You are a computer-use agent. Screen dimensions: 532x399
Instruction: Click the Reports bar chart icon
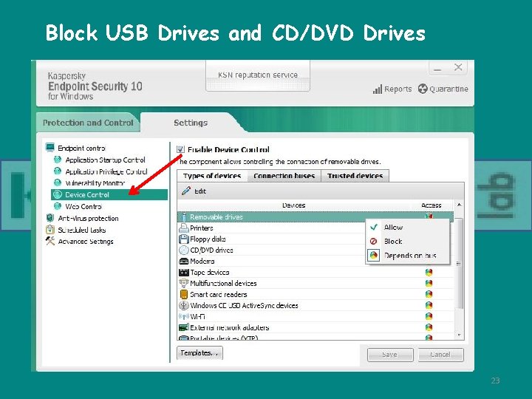click(378, 89)
